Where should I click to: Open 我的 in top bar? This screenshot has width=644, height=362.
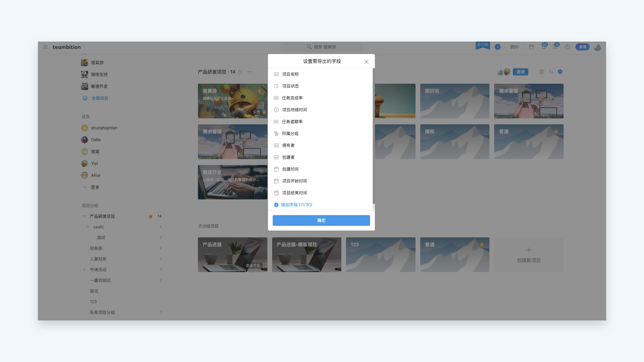(x=514, y=47)
